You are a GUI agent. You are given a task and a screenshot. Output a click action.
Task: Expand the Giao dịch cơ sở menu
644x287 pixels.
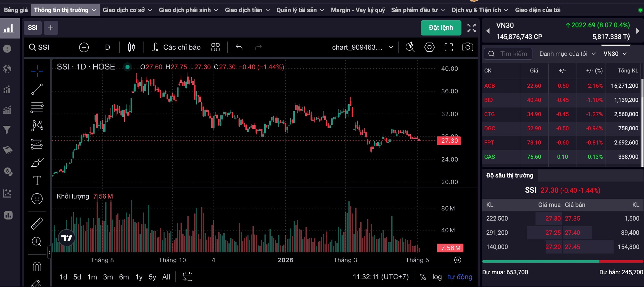tap(128, 10)
